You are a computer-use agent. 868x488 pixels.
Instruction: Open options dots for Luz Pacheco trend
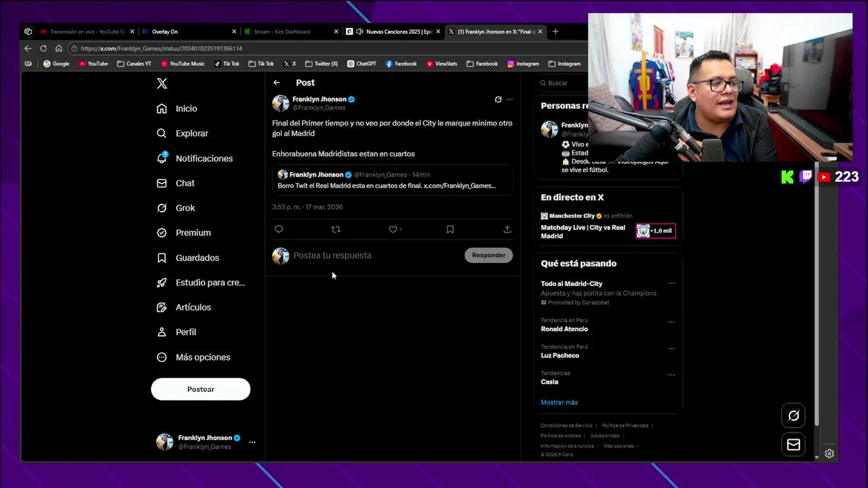tap(671, 348)
